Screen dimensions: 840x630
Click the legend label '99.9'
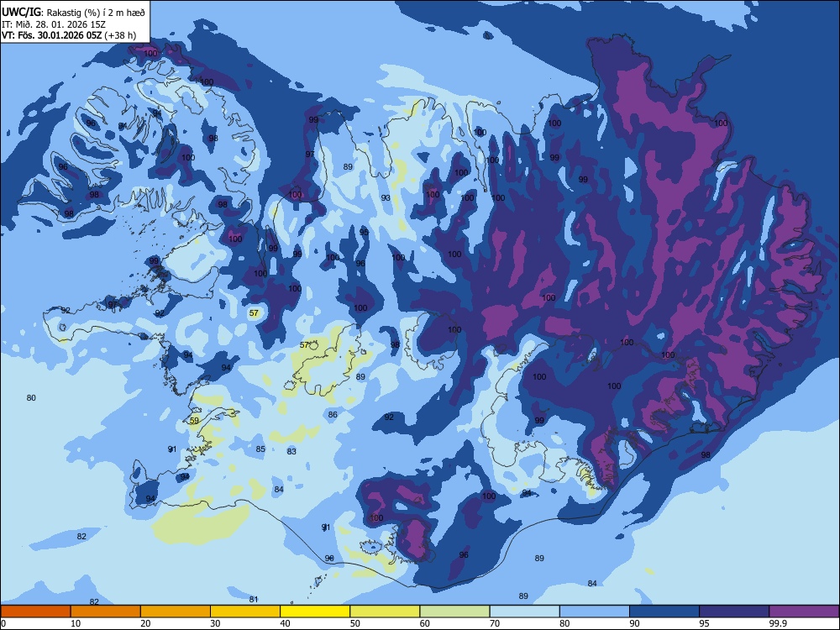click(x=777, y=623)
